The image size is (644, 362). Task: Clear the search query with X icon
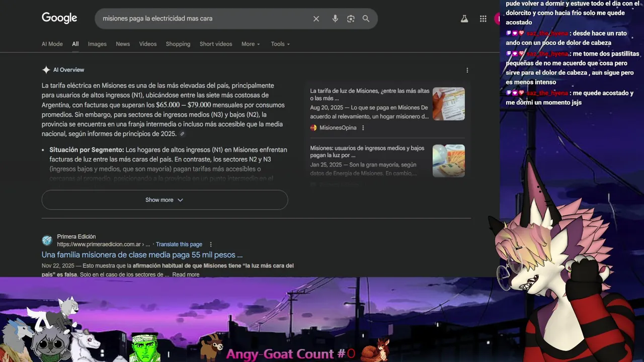pyautogui.click(x=316, y=19)
